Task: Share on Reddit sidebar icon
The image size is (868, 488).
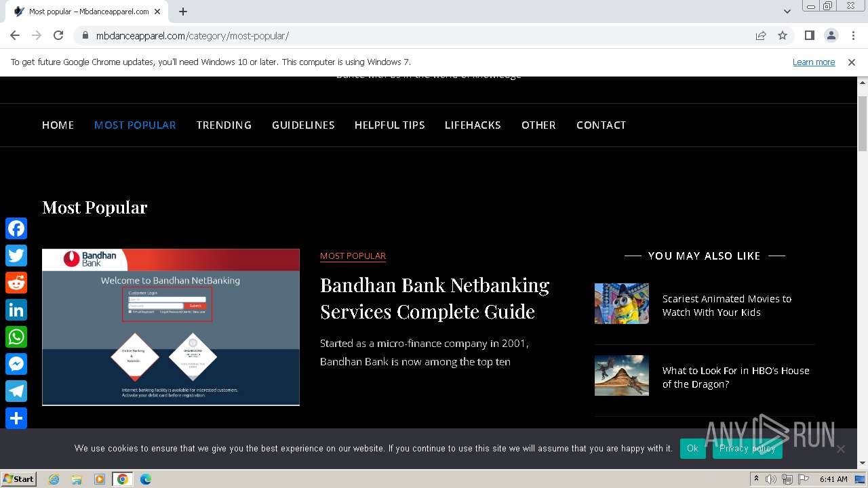Action: (16, 283)
